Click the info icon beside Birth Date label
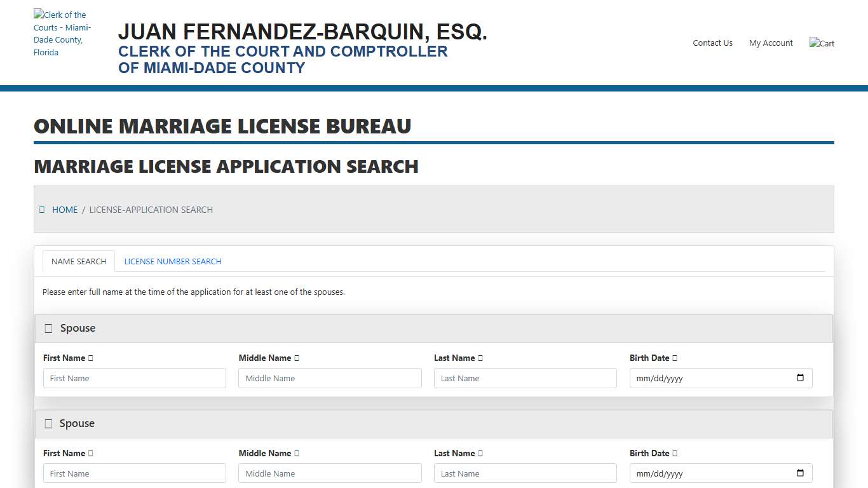This screenshot has height=488, width=868. [x=675, y=358]
